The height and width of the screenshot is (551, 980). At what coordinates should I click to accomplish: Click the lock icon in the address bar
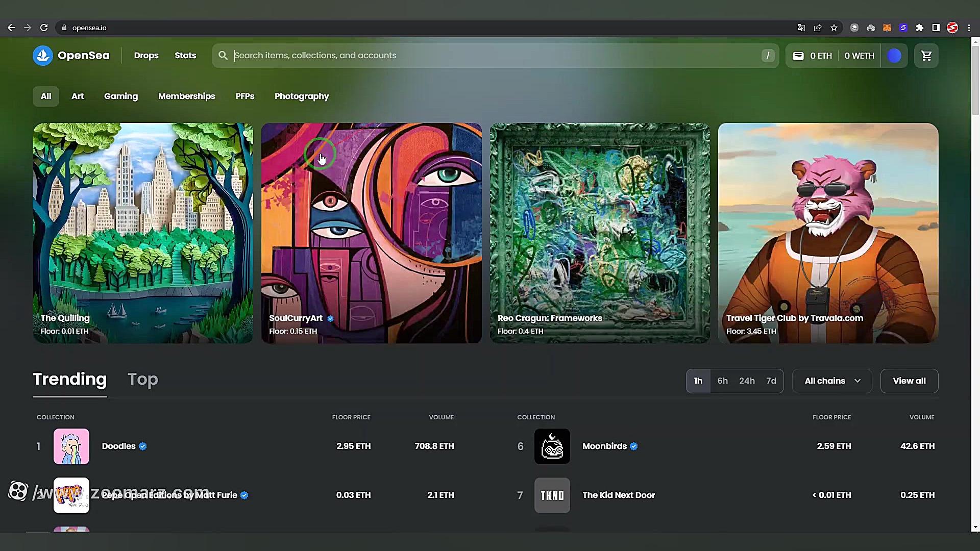64,28
